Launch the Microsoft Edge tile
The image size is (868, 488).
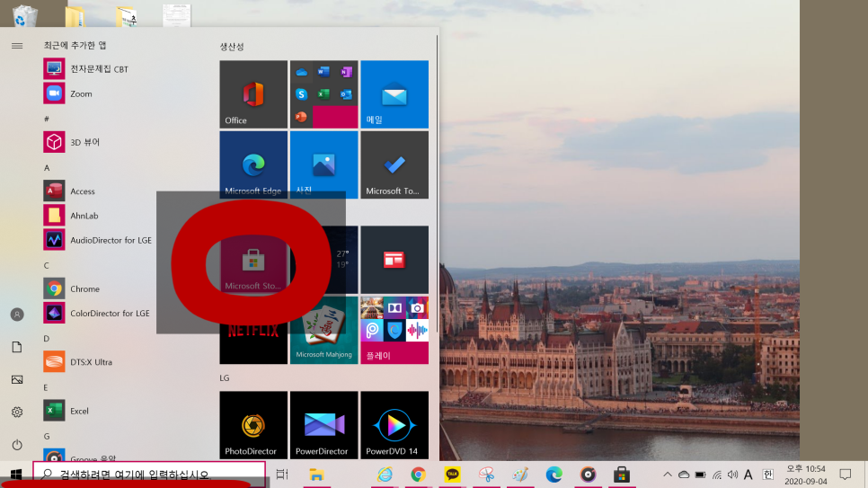[253, 164]
